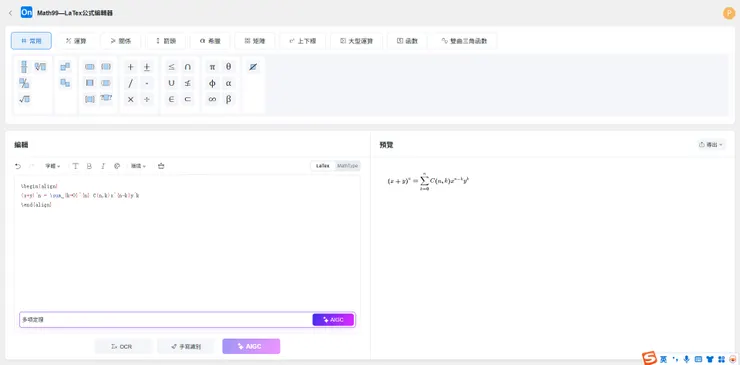This screenshot has height=365, width=740.
Task: Select the 大型運算 symbol tab
Action: (x=357, y=41)
